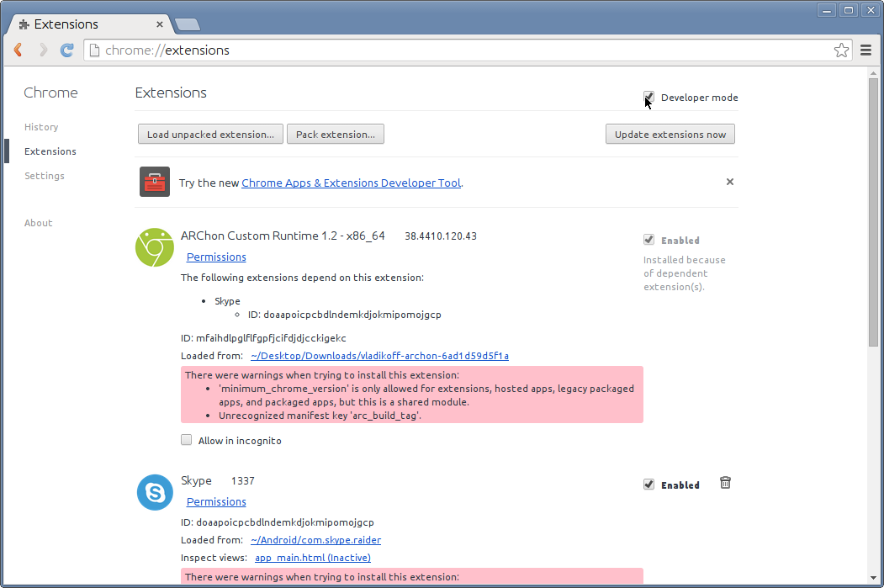884x588 pixels.
Task: Dismiss the Developer Tool promo banner
Action: tap(729, 182)
